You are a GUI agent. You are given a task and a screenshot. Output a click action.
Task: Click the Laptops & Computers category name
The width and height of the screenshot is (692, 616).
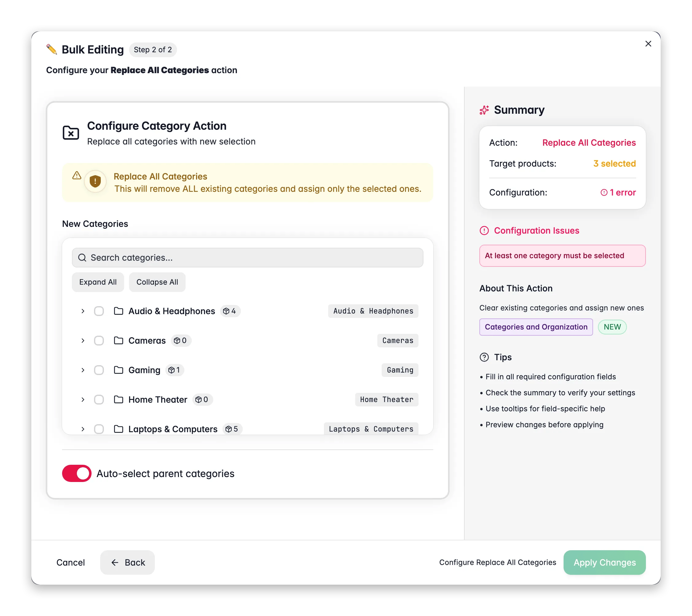click(173, 429)
